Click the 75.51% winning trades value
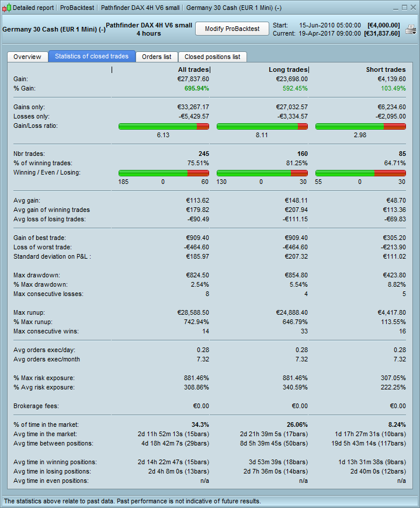Screen dimensions: 420x508 click(198, 163)
